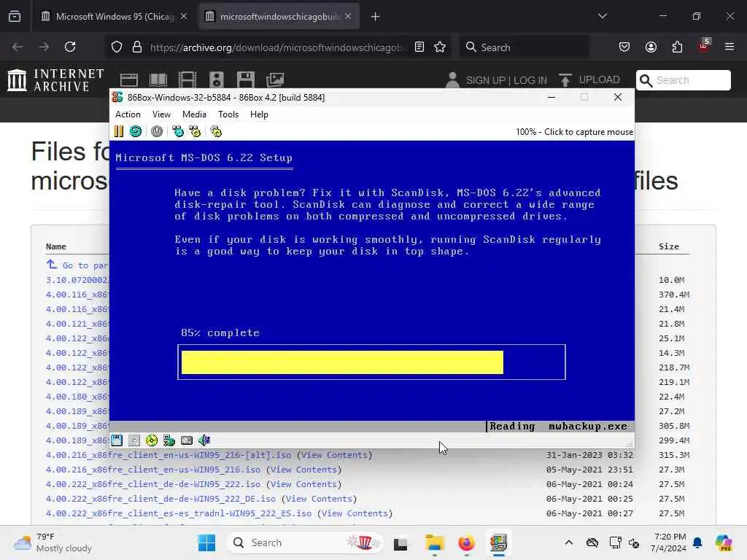View Contents of en-us WIN95_216.iso

pos(303,470)
